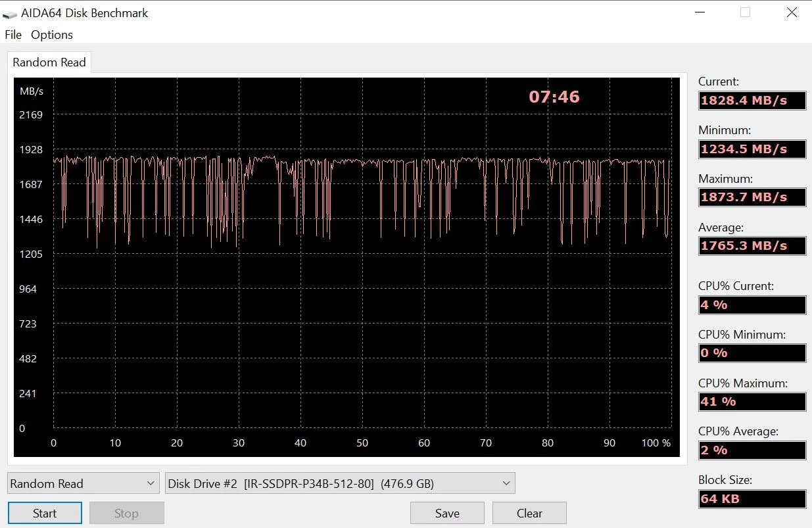Click the Maximum value 1873.7 MB/s field
The image size is (812, 528).
click(x=752, y=197)
